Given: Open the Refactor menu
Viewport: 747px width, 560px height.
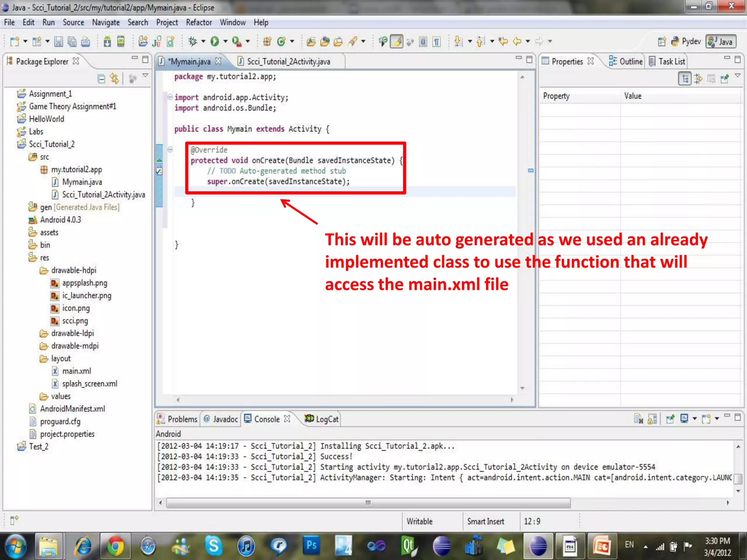Looking at the screenshot, I should 199,22.
